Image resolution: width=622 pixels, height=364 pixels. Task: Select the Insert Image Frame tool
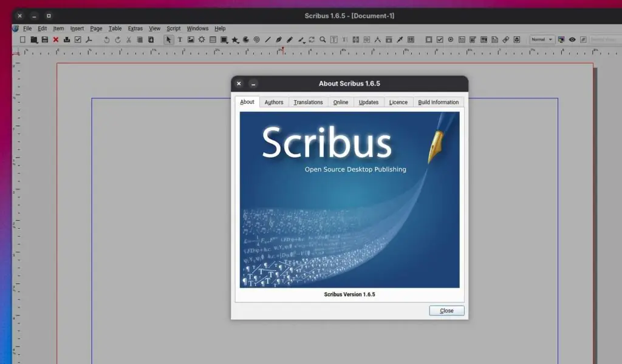click(x=190, y=39)
